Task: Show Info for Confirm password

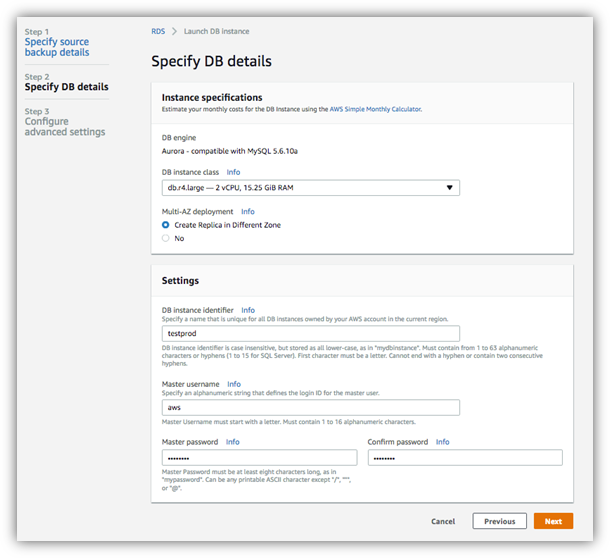Action: (442, 442)
